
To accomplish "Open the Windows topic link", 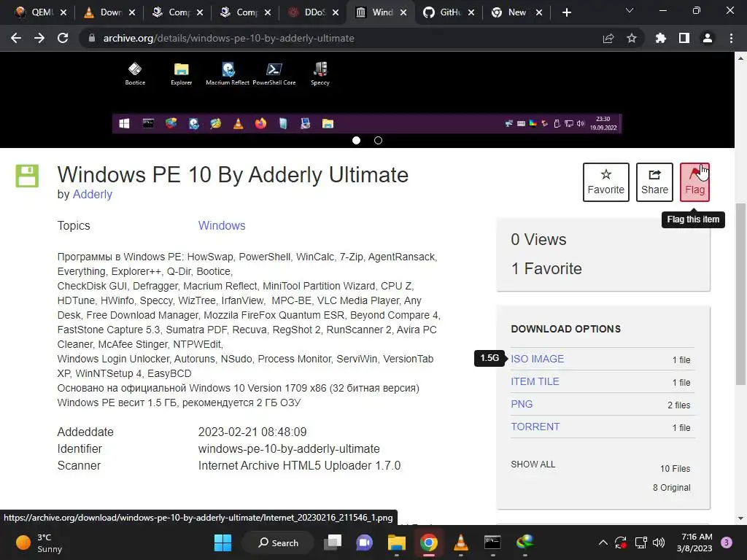I will (222, 226).
